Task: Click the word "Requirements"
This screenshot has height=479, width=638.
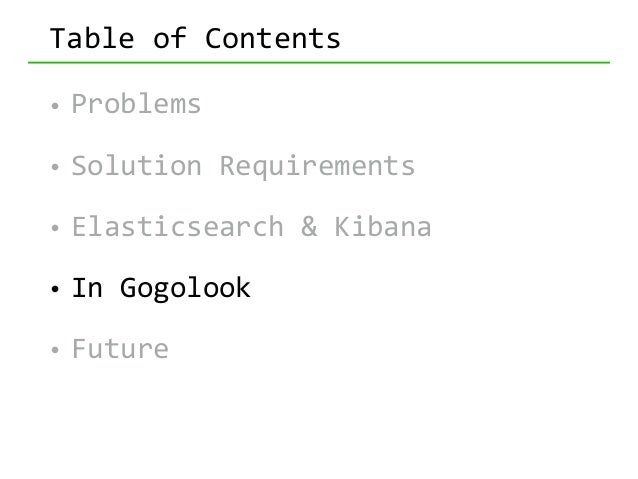Action: point(316,166)
